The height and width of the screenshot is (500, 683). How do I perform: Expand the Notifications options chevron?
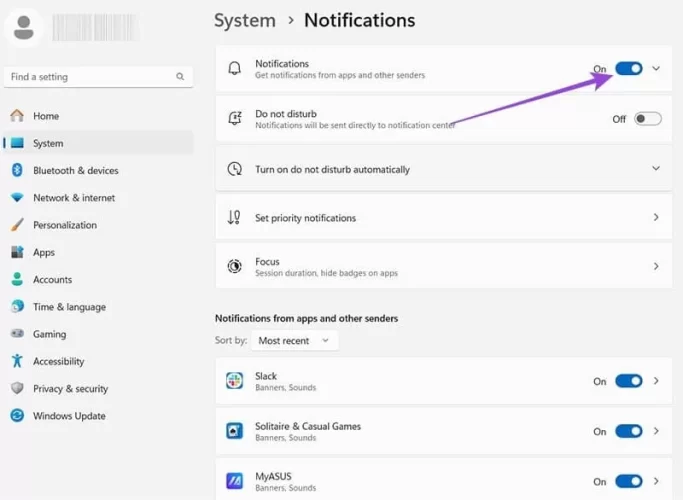pyautogui.click(x=656, y=69)
